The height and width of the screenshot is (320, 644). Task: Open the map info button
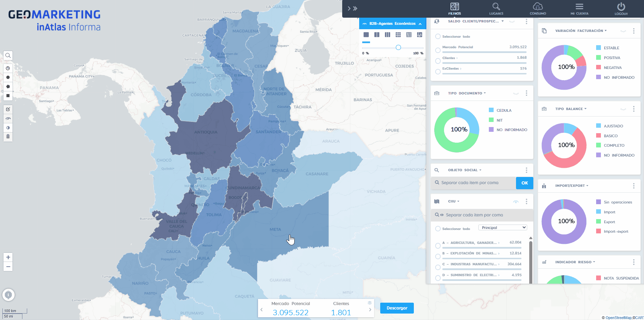tap(8, 295)
